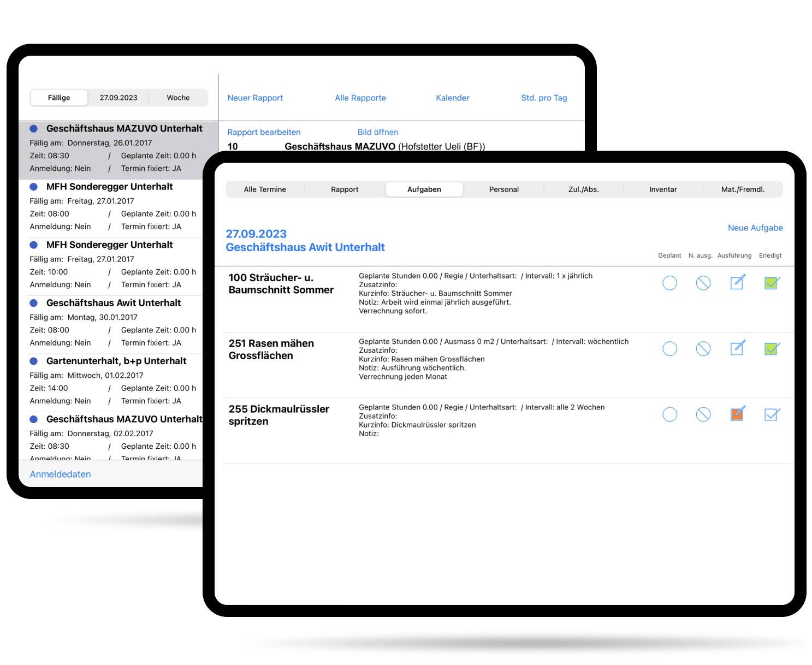
Task: Uncheck Erledigt for Sträucher- u. Baumschnitt Sommer
Action: (772, 283)
